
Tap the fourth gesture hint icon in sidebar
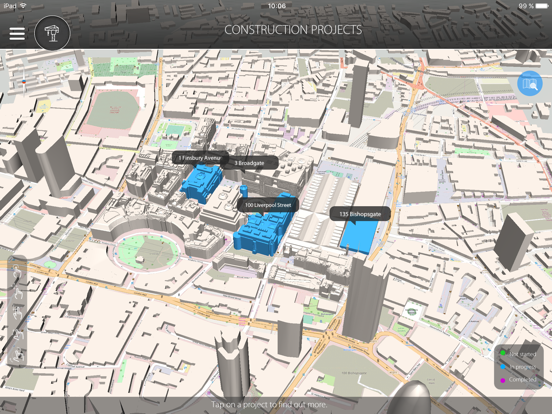(17, 334)
